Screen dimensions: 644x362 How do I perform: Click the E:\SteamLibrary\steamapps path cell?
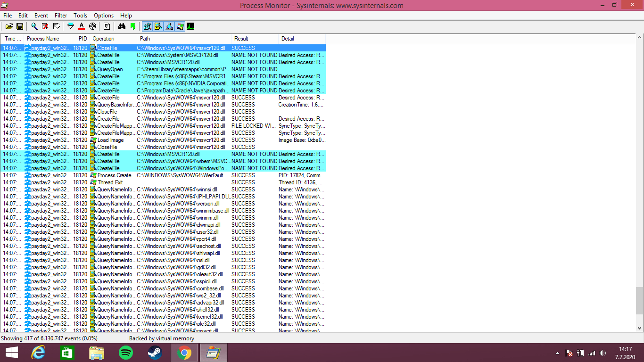click(x=183, y=69)
